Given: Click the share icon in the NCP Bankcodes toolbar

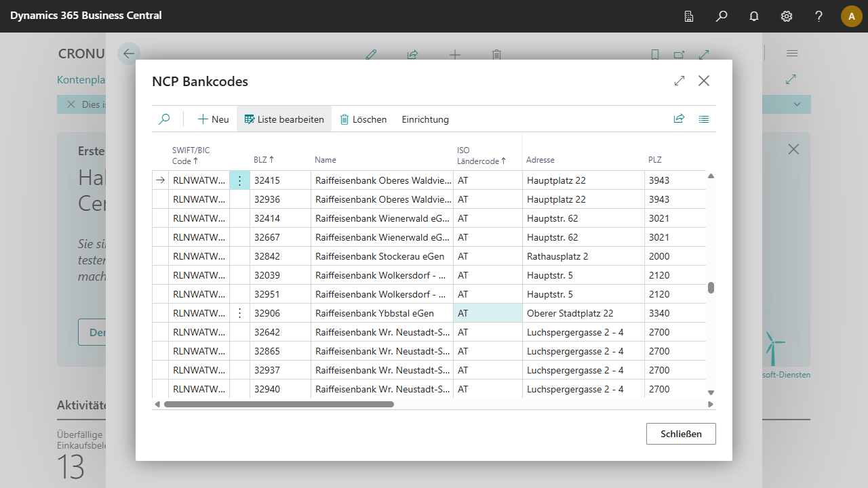Looking at the screenshot, I should (x=679, y=119).
